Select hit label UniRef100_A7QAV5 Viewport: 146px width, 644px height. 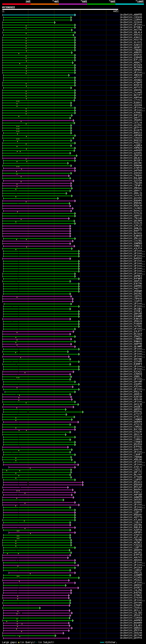[x=131, y=82]
